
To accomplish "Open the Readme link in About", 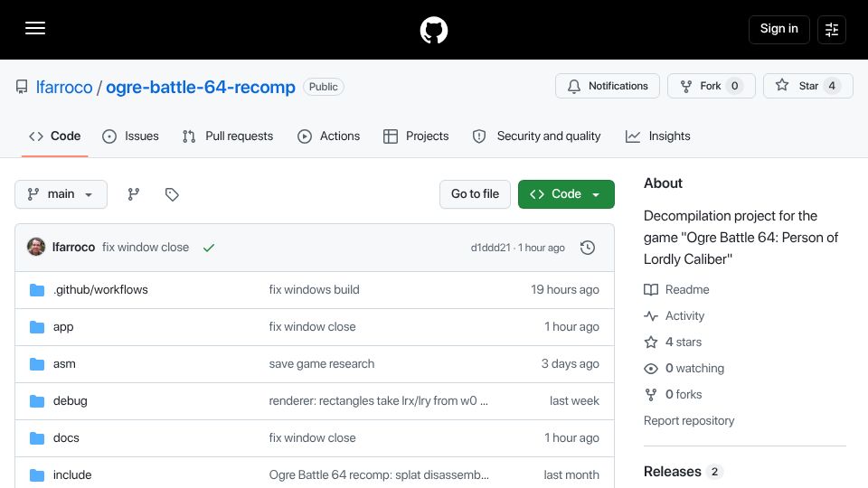I will [x=676, y=290].
